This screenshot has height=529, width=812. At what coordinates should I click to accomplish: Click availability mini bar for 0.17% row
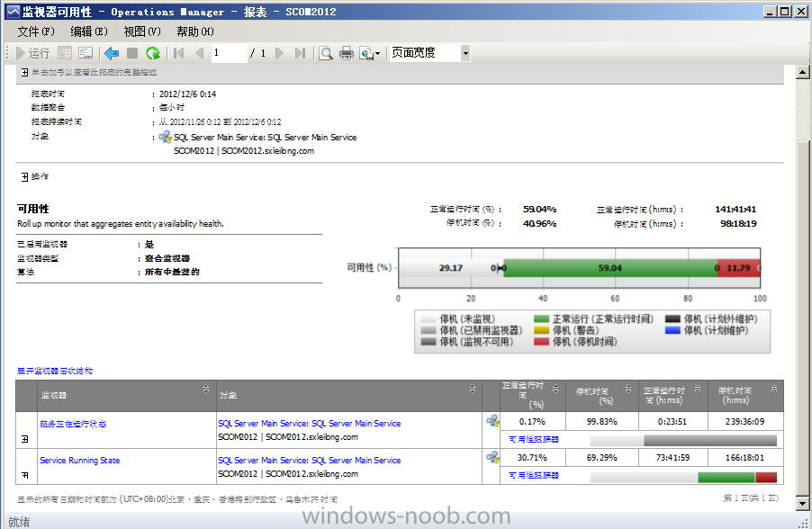[683, 440]
